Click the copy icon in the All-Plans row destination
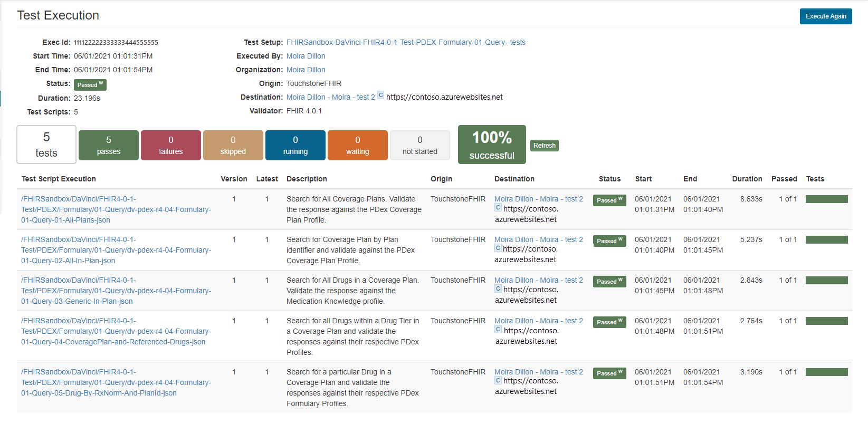 tap(498, 208)
